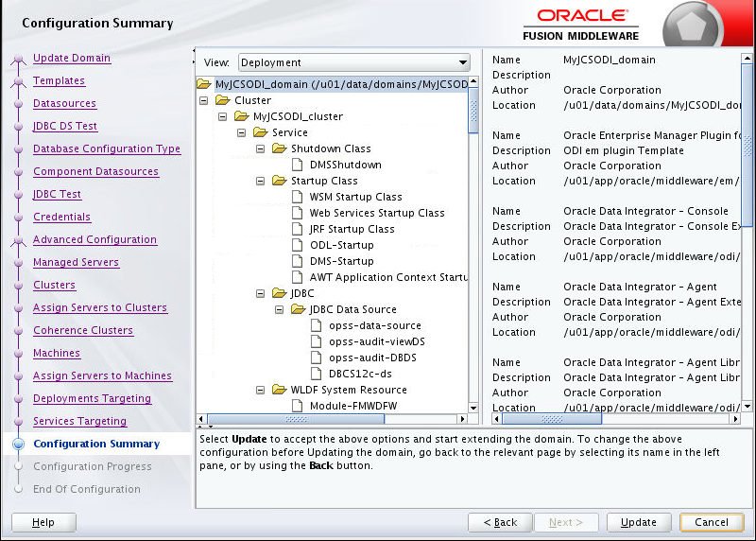
Task: Go to the Update Domain step
Action: pos(72,58)
